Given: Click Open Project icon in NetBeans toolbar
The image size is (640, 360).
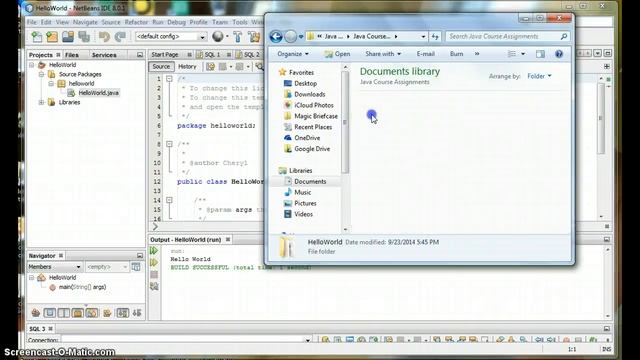Looking at the screenshot, I should point(68,37).
